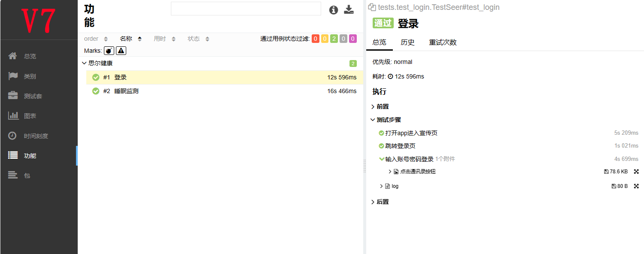Sort by order column
644x254 pixels.
click(96, 39)
